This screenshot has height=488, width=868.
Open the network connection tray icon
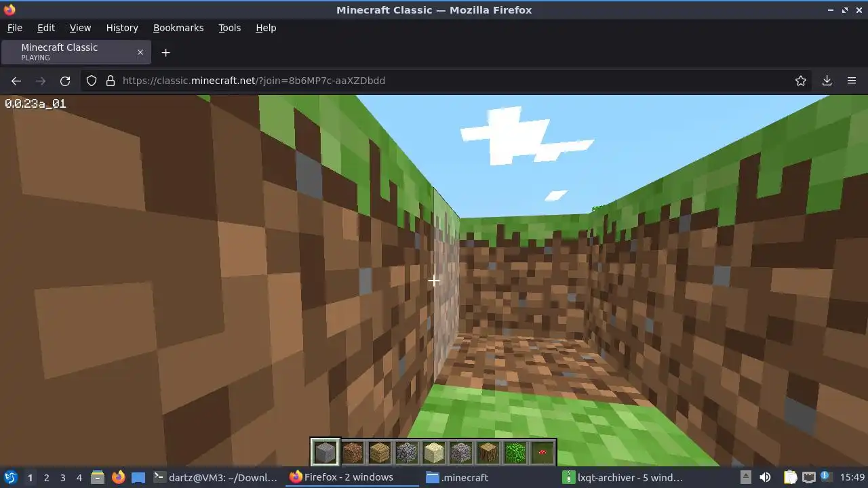point(808,478)
